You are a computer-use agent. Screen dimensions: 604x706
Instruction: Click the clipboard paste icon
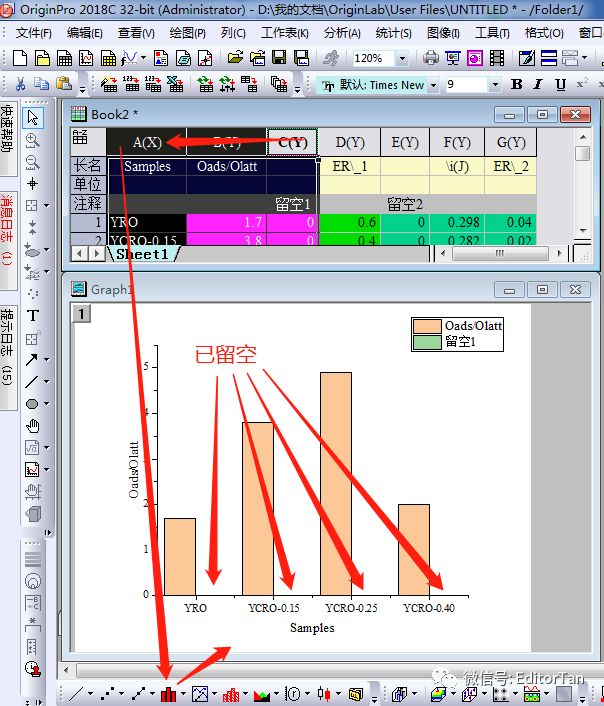tap(64, 84)
